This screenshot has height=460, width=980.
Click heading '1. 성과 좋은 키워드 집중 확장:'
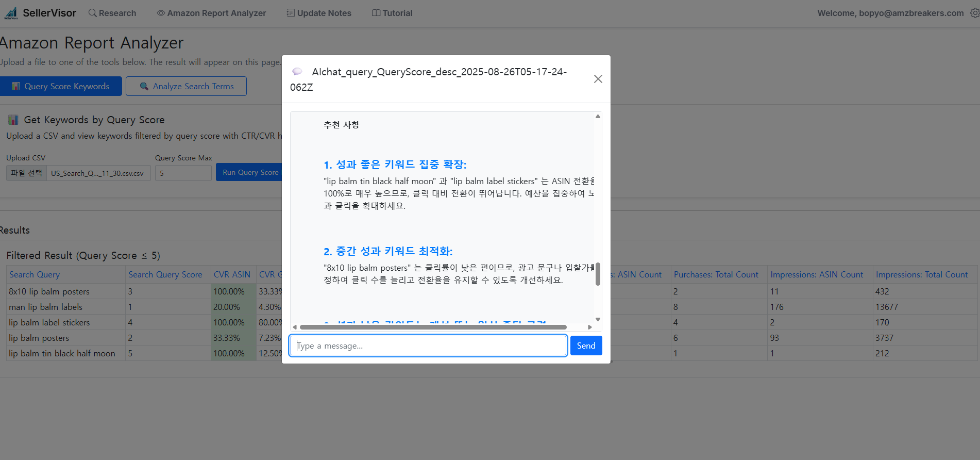coord(395,165)
